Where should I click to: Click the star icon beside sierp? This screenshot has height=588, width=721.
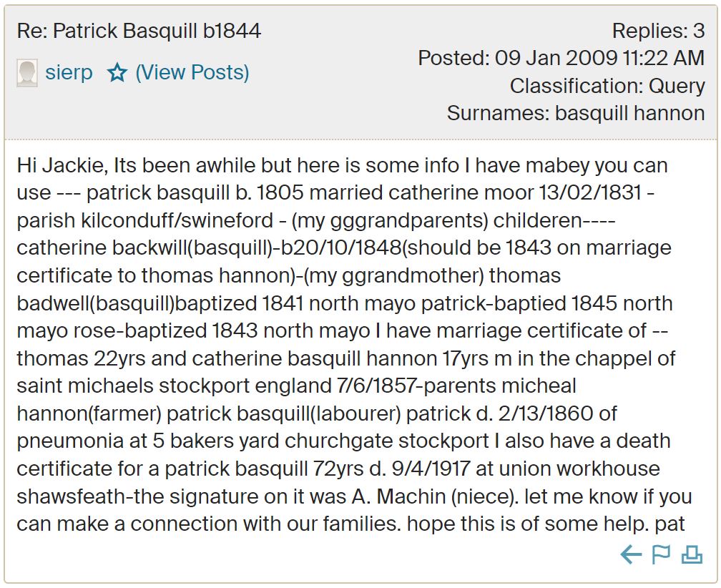(117, 73)
